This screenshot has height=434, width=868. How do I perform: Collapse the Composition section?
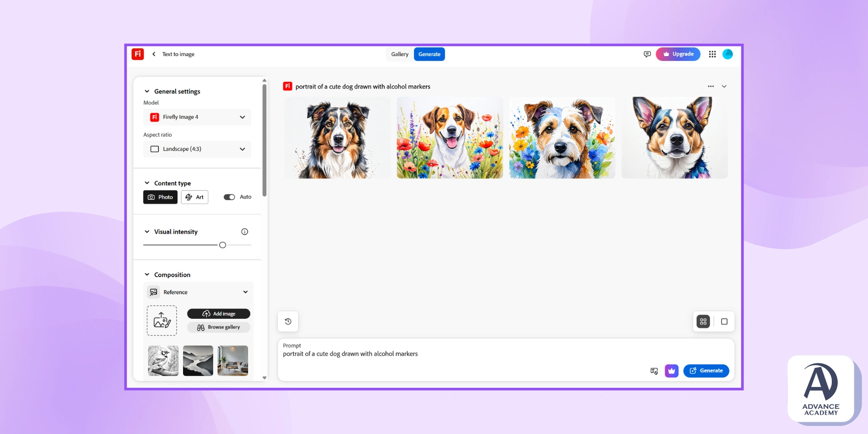tap(147, 274)
